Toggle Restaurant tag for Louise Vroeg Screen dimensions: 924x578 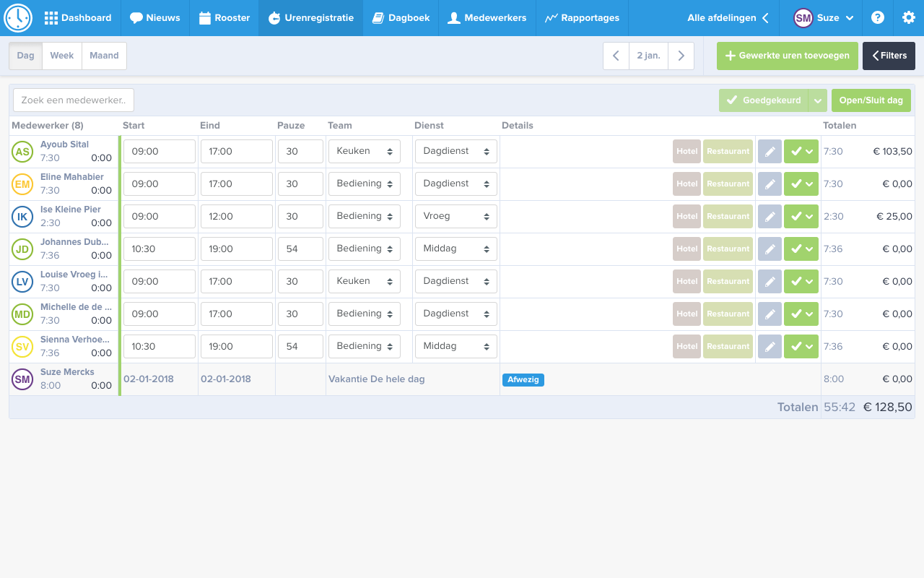pyautogui.click(x=728, y=282)
